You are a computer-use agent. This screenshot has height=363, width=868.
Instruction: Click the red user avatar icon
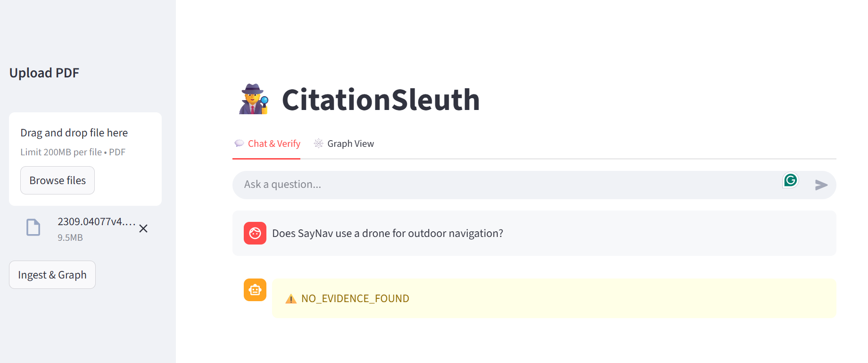pyautogui.click(x=255, y=233)
